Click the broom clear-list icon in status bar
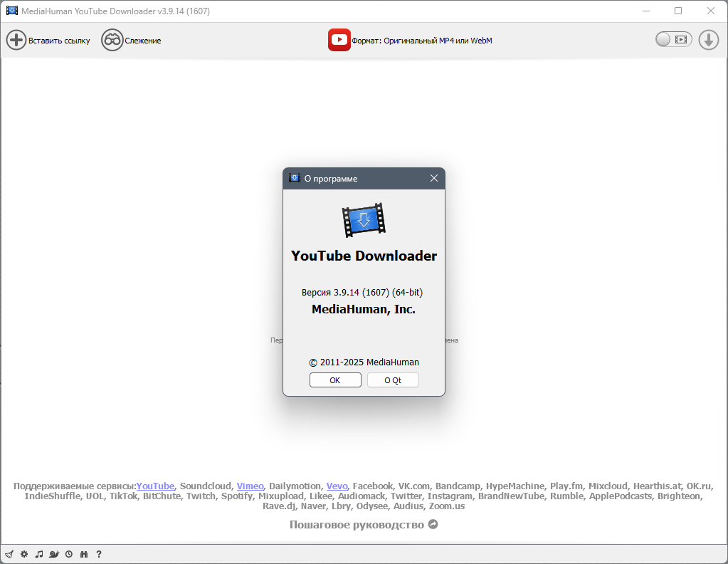728x564 pixels. click(x=9, y=554)
